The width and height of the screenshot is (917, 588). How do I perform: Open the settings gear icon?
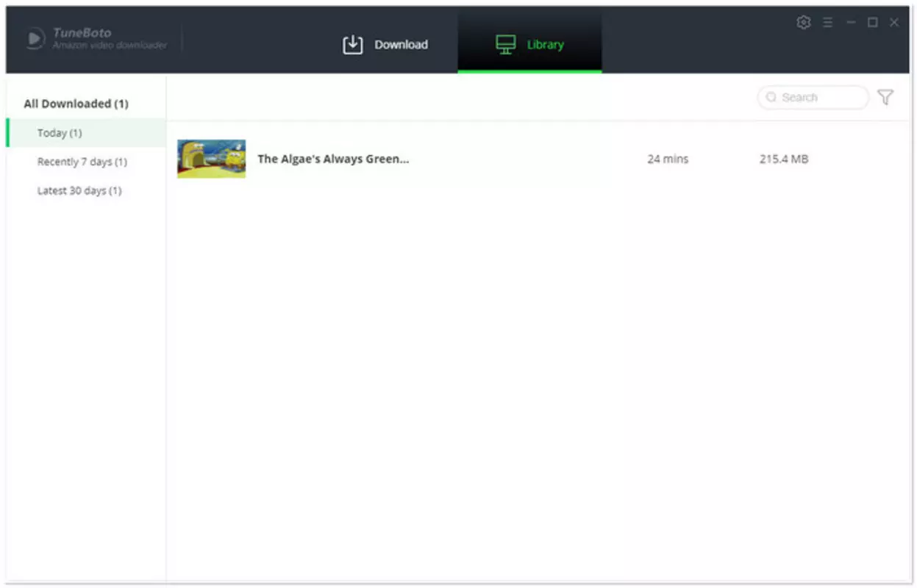(804, 23)
